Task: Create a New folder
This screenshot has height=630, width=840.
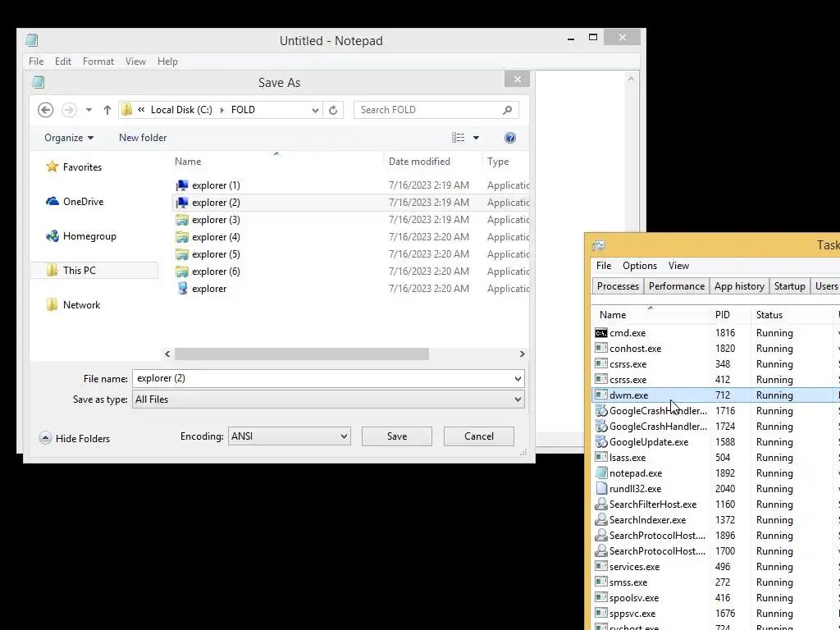Action: (143, 138)
